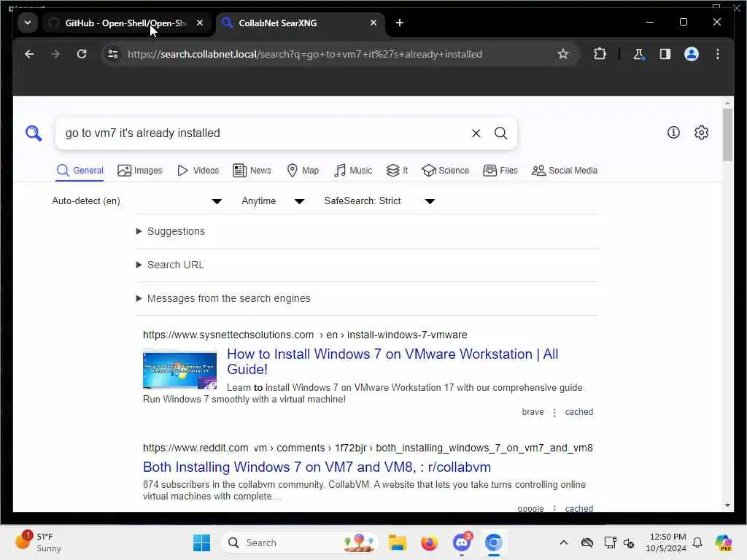Click the browser address bar URL
This screenshot has height=560, width=747.
pos(305,54)
